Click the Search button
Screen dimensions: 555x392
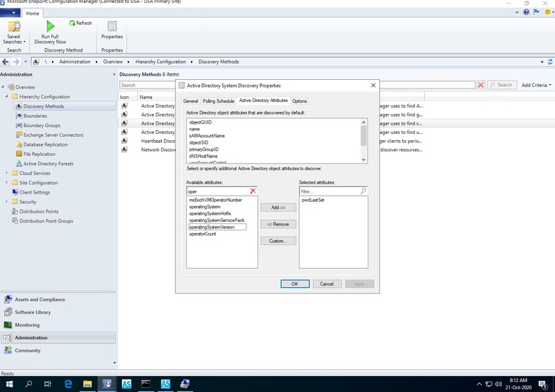502,85
